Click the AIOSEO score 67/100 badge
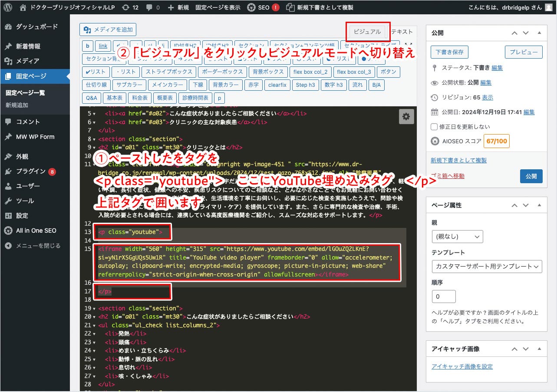 pos(497,141)
